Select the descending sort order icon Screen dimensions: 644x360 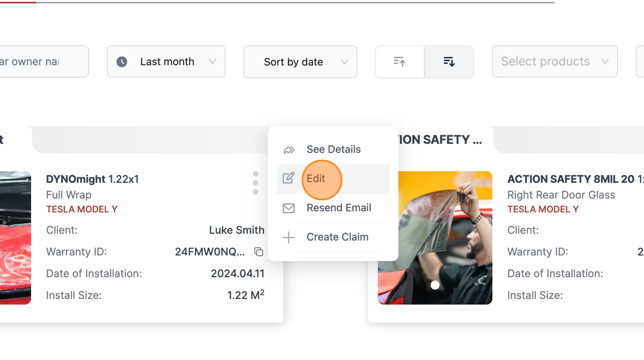point(449,62)
